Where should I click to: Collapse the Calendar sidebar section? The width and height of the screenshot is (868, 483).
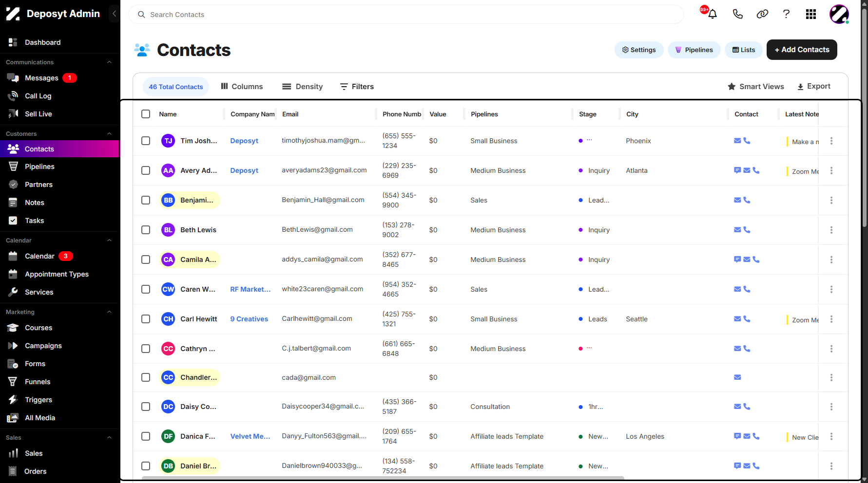click(109, 241)
